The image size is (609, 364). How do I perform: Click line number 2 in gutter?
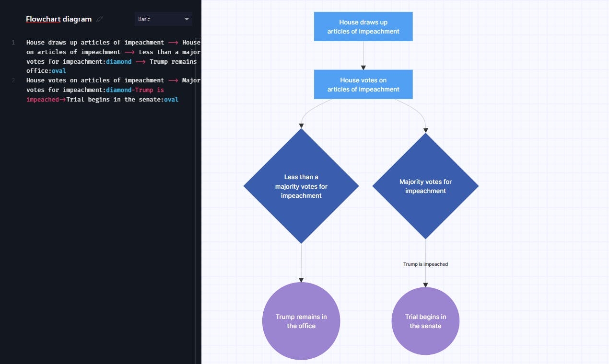point(13,80)
